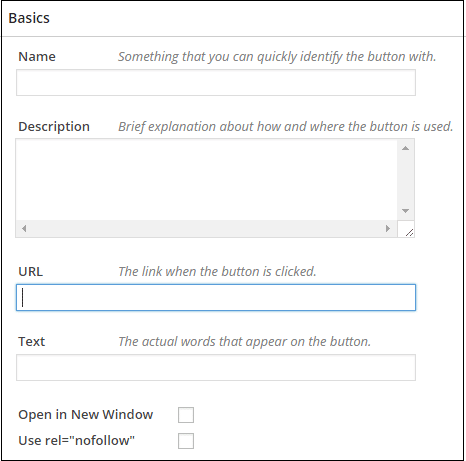Click the Name input field
466x461 pixels.
coord(216,83)
